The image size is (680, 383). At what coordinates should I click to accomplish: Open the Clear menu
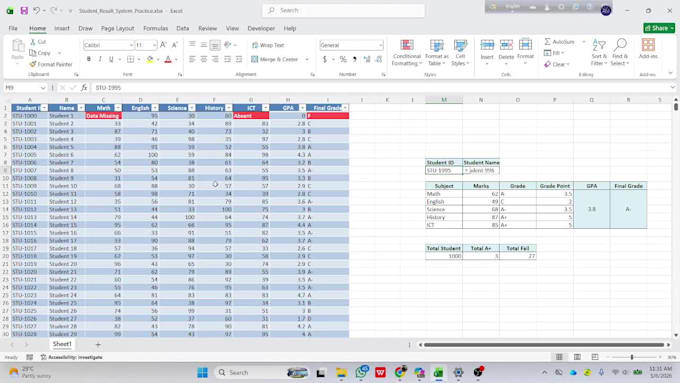[557, 64]
